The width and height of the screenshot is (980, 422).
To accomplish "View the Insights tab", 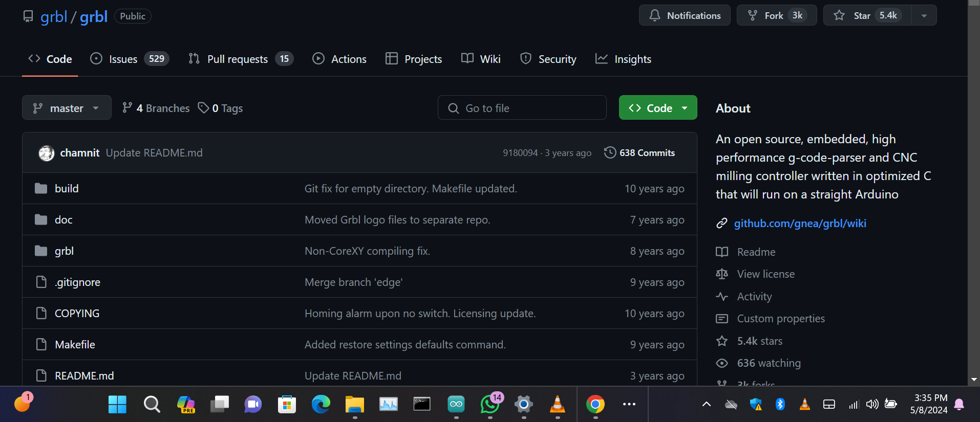I will (x=623, y=59).
